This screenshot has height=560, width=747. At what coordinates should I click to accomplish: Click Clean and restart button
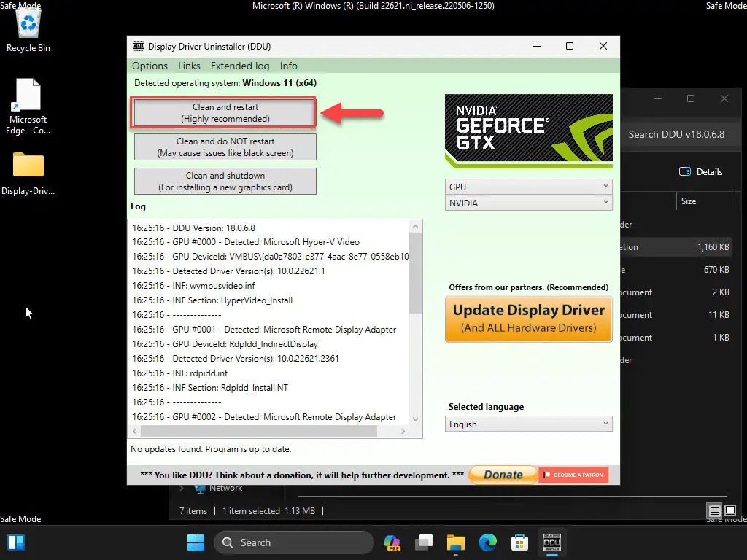click(225, 113)
